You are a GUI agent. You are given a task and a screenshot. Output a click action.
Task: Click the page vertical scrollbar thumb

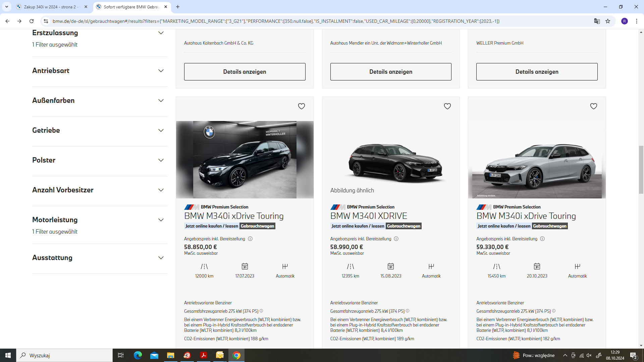641,170
